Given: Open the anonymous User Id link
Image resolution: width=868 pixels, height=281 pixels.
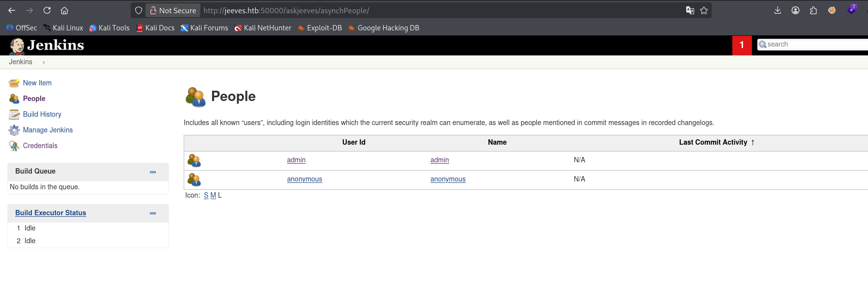Looking at the screenshot, I should (305, 179).
